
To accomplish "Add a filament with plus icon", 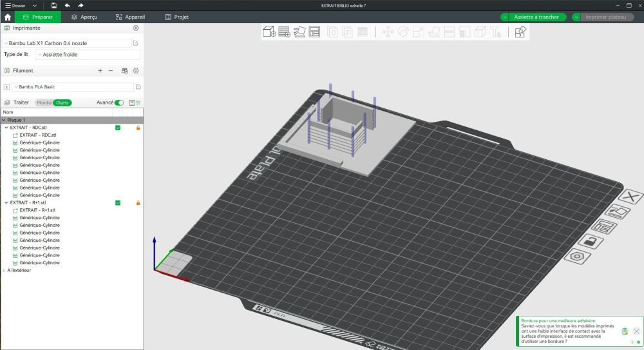I will pos(100,71).
